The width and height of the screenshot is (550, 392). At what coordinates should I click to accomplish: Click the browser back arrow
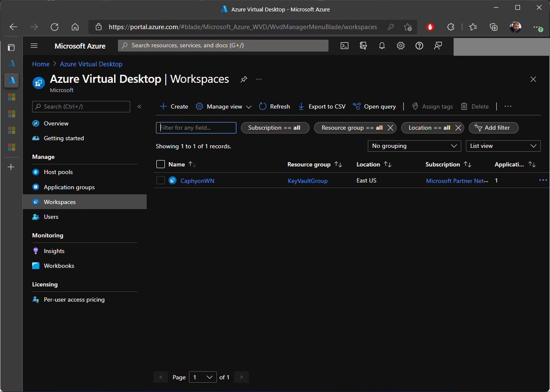(14, 27)
